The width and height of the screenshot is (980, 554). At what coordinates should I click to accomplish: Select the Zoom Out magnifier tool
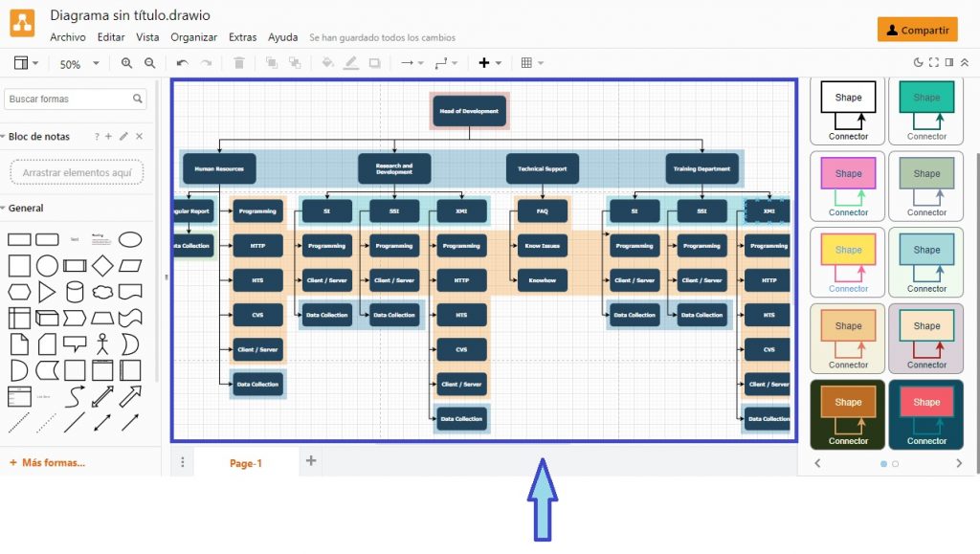tap(149, 62)
